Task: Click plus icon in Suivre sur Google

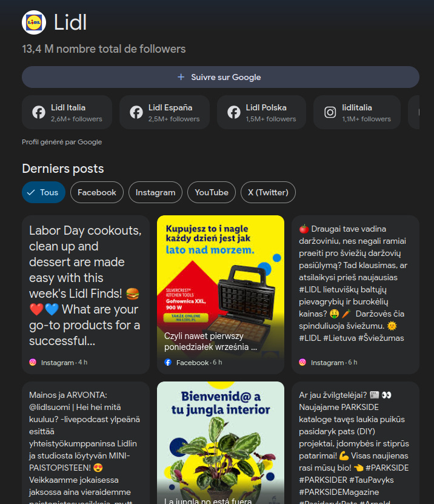Action: tap(181, 77)
